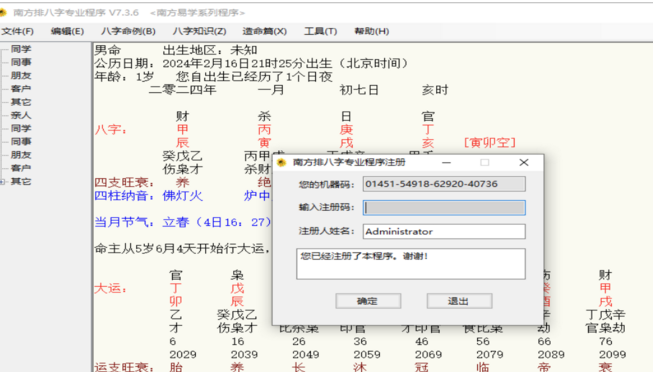Click the 运支旺衰： label

pyautogui.click(x=124, y=367)
